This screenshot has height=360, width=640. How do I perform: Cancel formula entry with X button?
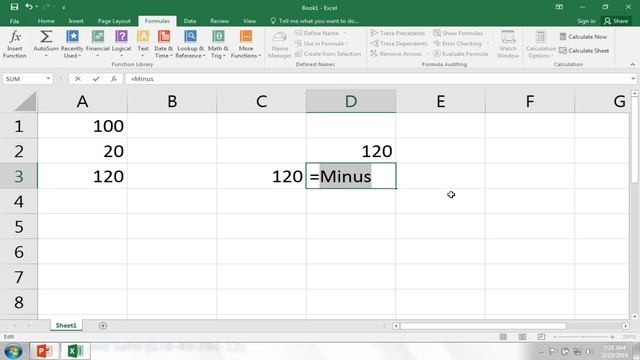click(78, 79)
